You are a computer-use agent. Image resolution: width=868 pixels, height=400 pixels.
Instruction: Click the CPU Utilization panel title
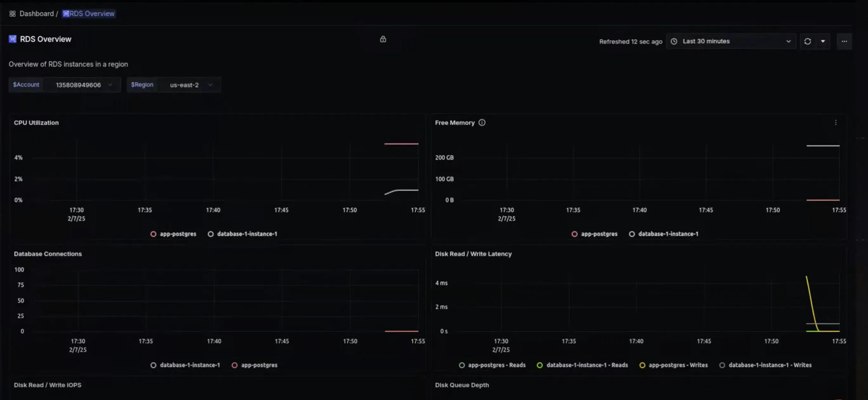click(x=36, y=123)
